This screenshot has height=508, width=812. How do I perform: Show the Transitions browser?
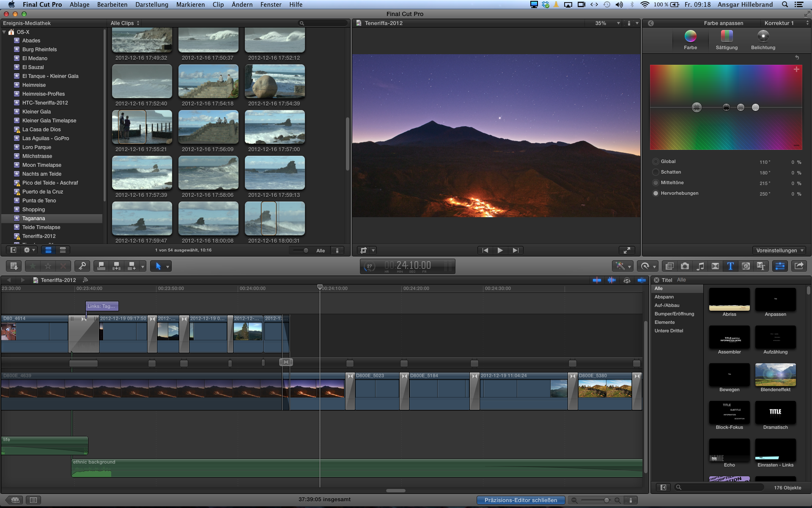[715, 266]
